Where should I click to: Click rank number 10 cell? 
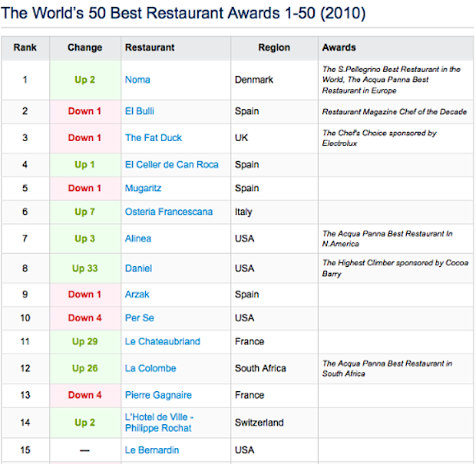[25, 318]
